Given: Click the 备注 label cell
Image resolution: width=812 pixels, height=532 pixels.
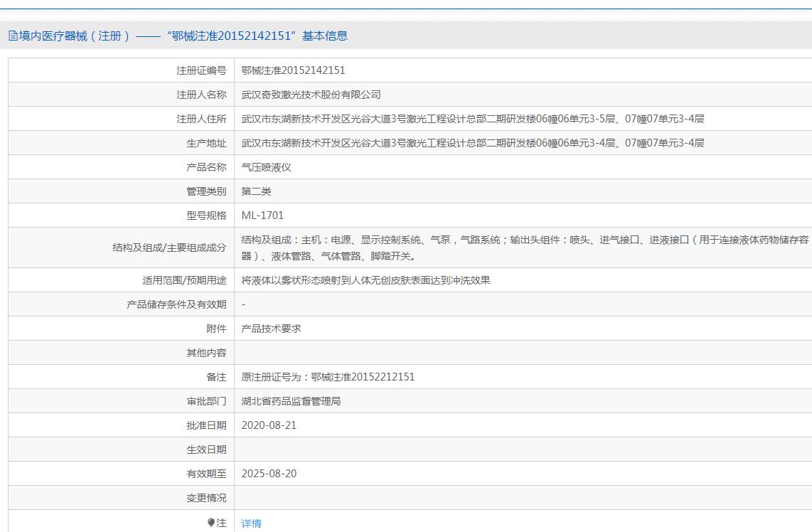Looking at the screenshot, I should [x=121, y=377].
